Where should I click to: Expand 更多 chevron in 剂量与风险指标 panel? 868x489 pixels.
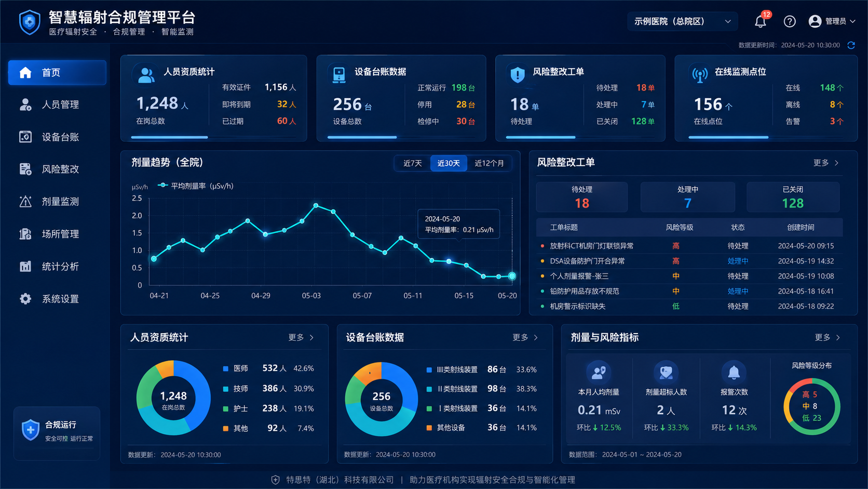point(838,338)
